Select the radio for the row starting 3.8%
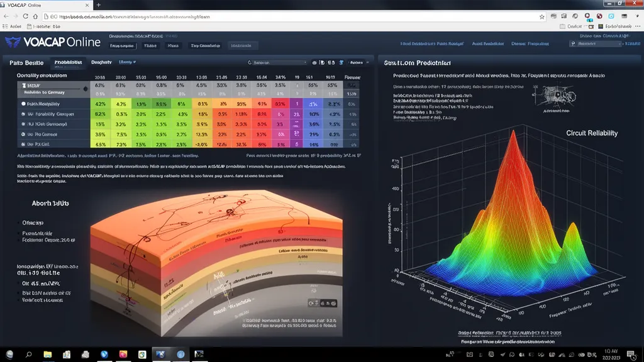The image size is (644, 362). pos(23,134)
